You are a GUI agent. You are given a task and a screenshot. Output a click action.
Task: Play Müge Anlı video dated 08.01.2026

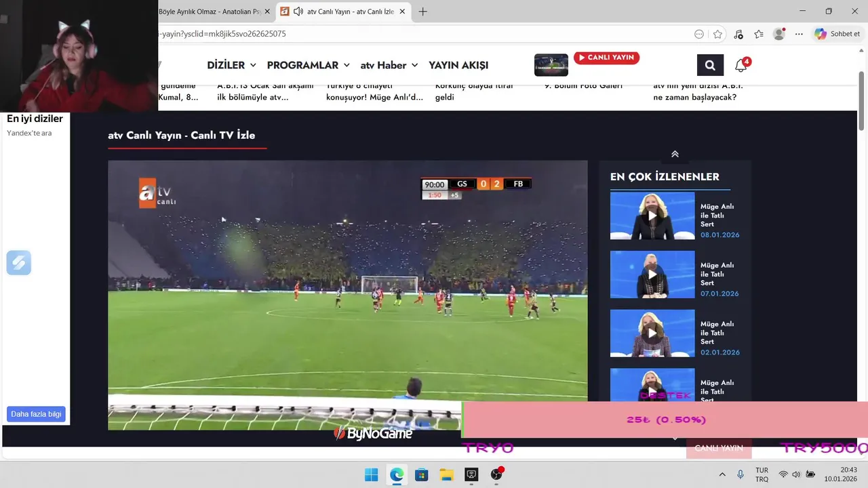[652, 216]
